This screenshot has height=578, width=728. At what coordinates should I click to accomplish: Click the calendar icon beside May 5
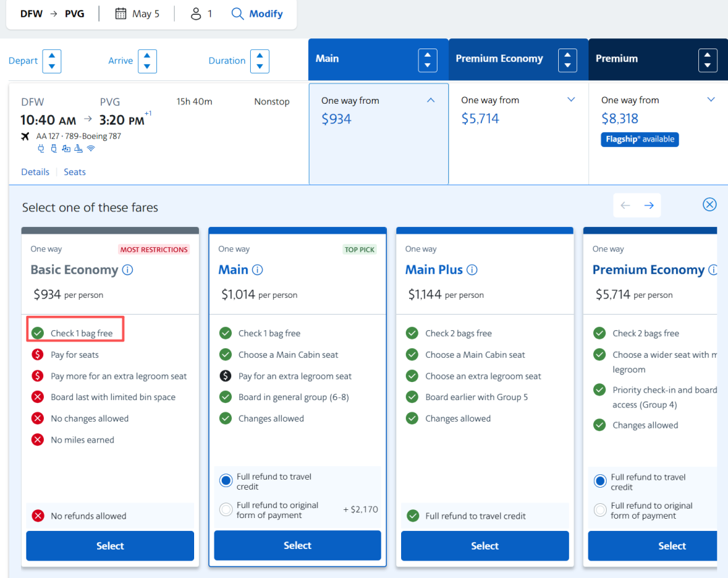tap(121, 13)
